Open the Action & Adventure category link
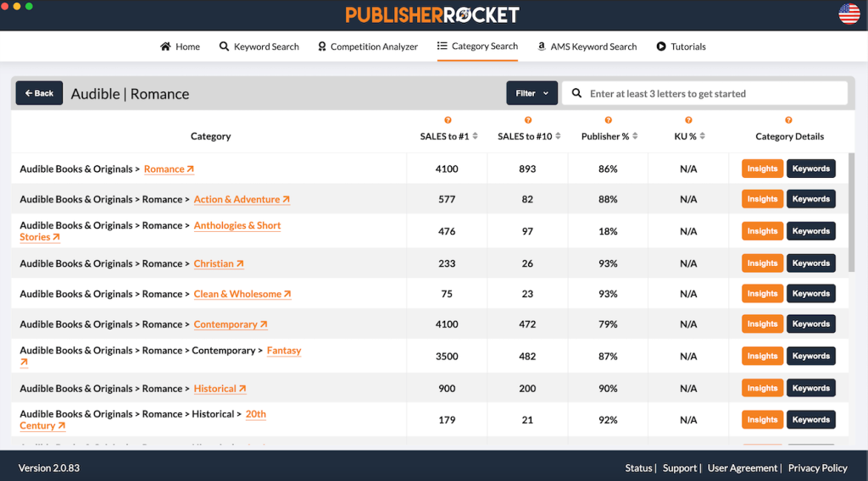This screenshot has width=868, height=481. click(242, 200)
